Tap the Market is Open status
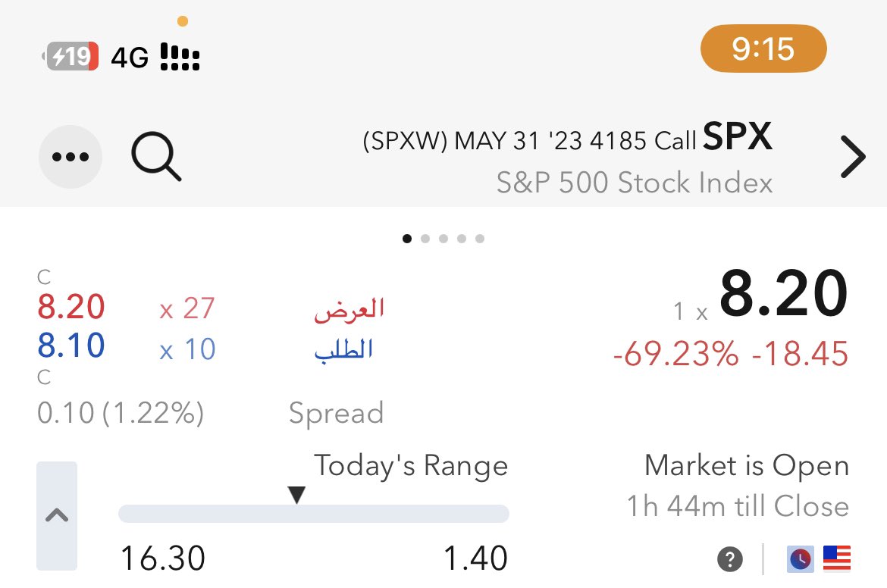Screen dimensions: 887x588 [747, 466]
